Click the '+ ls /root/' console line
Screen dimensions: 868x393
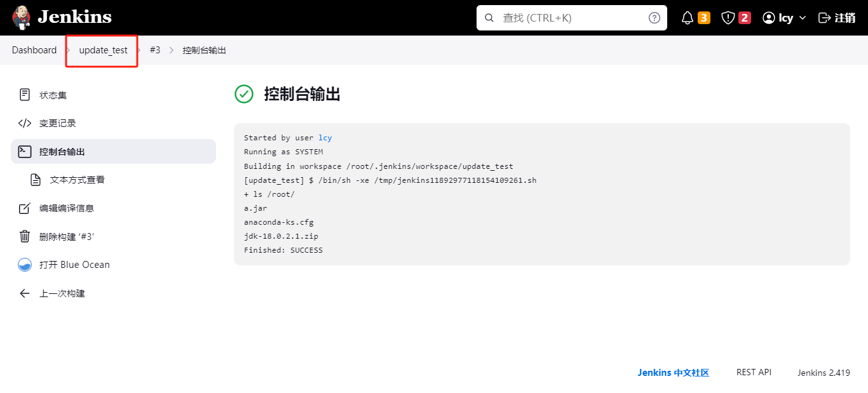tap(269, 194)
